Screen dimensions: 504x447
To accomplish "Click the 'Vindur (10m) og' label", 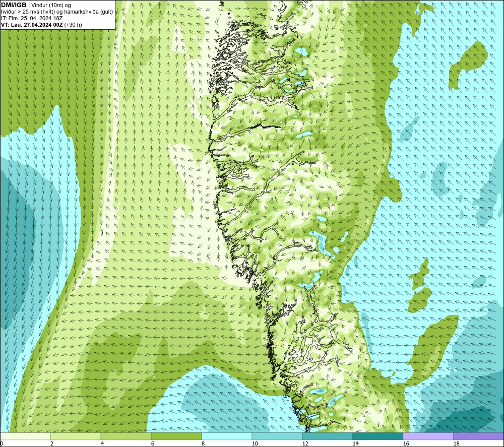I will pos(51,5).
